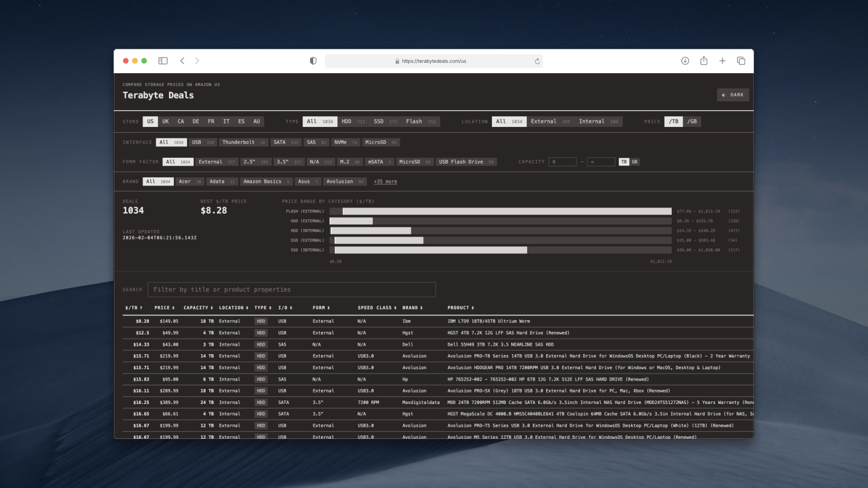The width and height of the screenshot is (868, 488).
Task: Switch capacity unit to GB
Action: click(x=636, y=161)
